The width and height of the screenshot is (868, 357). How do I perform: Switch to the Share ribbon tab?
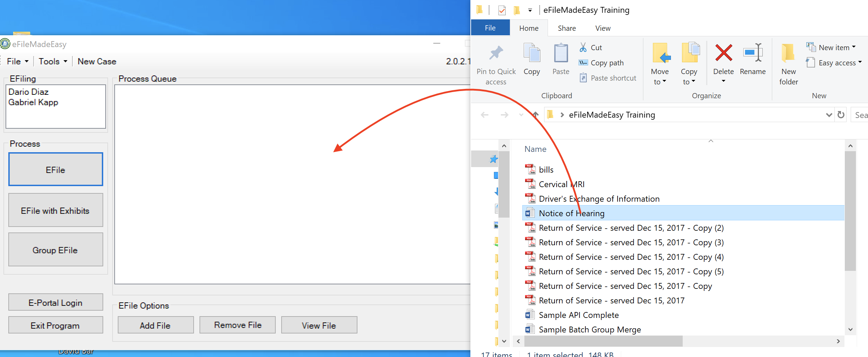[x=567, y=28]
